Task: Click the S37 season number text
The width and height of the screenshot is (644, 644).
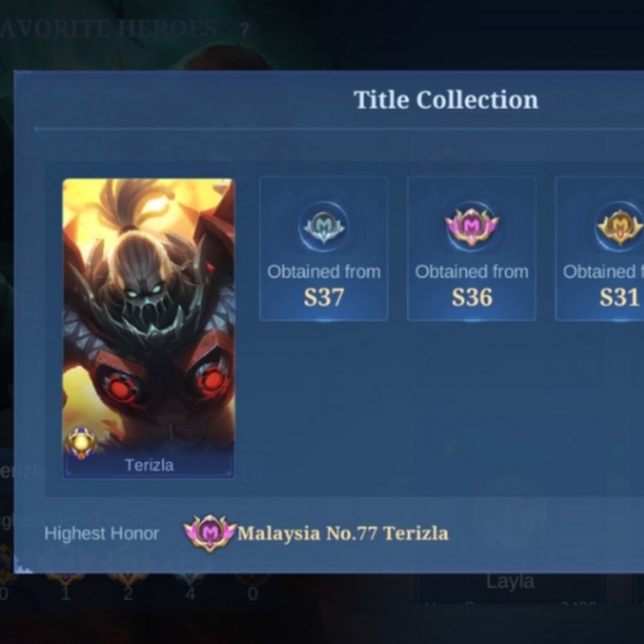Action: 323,297
